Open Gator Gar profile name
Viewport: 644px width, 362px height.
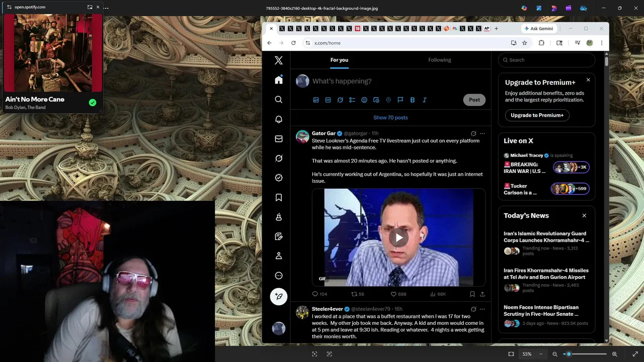point(324,134)
